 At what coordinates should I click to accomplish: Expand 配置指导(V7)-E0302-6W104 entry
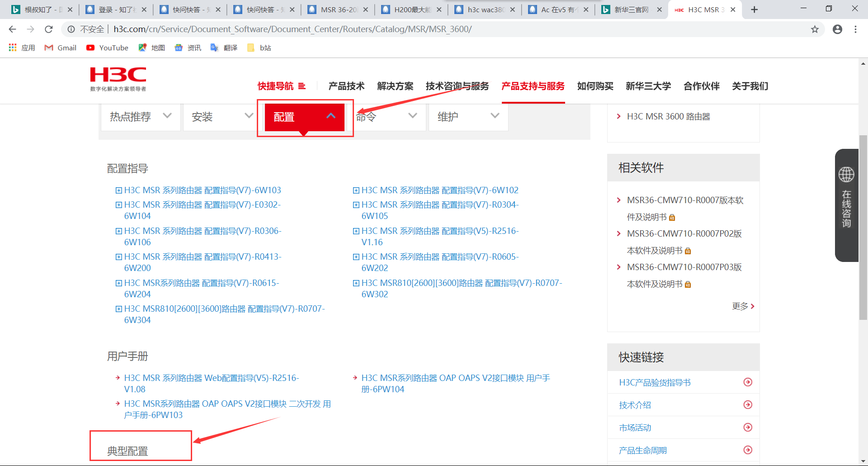118,205
